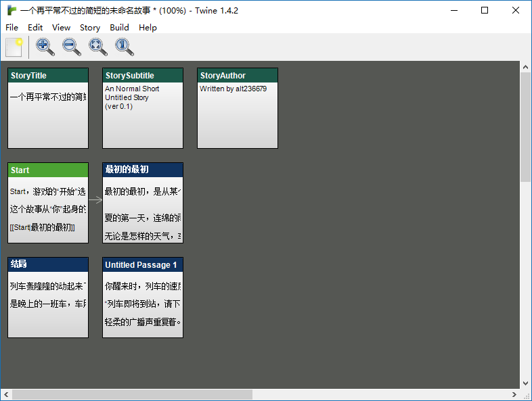Click the horizontal scrollbar left arrow

(x=6, y=394)
